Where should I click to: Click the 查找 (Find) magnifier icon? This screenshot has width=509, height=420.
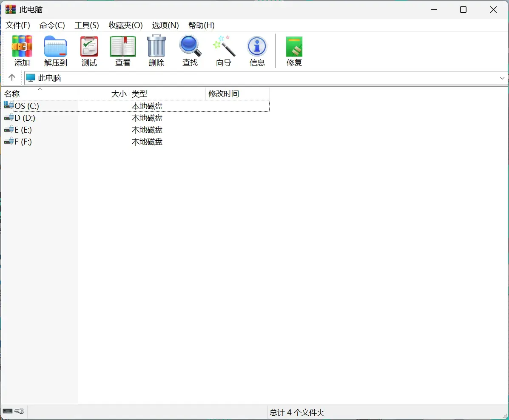click(x=190, y=46)
